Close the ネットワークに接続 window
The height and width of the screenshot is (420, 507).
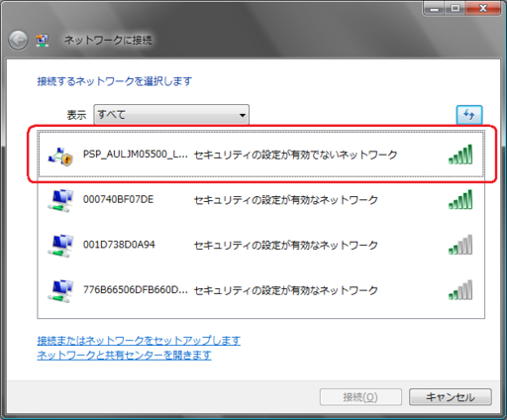(x=483, y=8)
